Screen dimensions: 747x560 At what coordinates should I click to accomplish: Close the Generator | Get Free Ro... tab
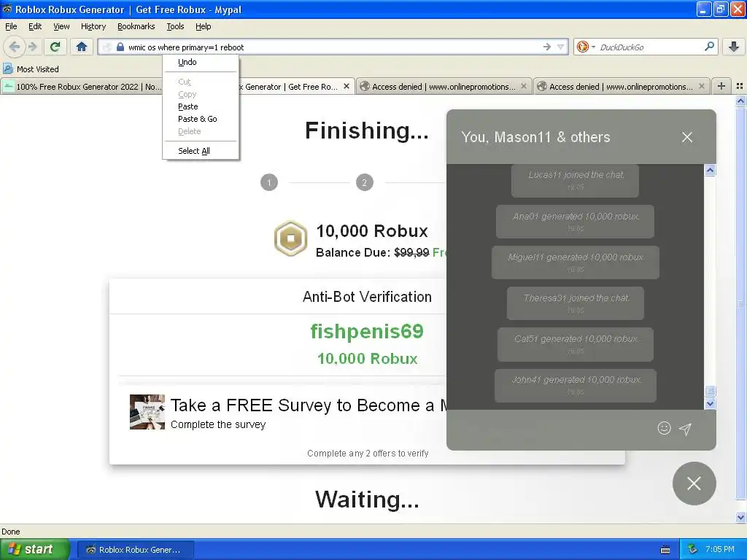click(x=347, y=86)
